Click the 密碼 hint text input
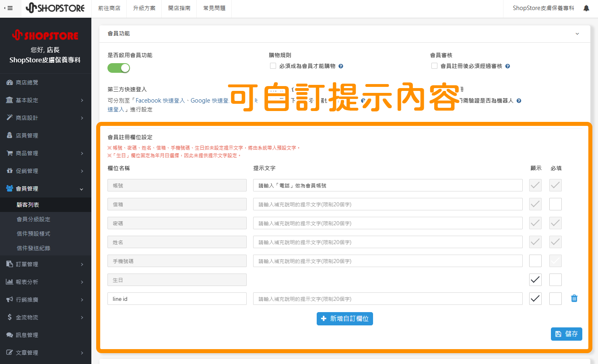 (x=388, y=223)
